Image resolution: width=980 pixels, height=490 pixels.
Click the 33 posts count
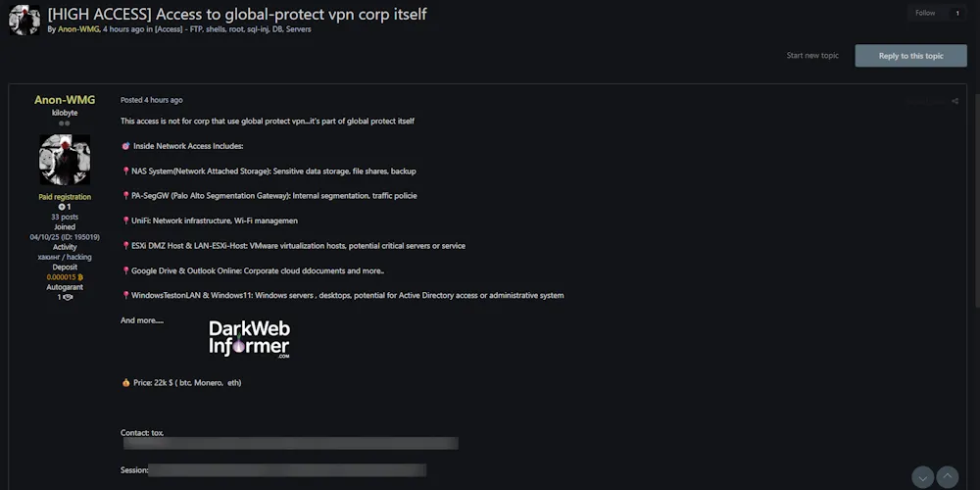(65, 217)
